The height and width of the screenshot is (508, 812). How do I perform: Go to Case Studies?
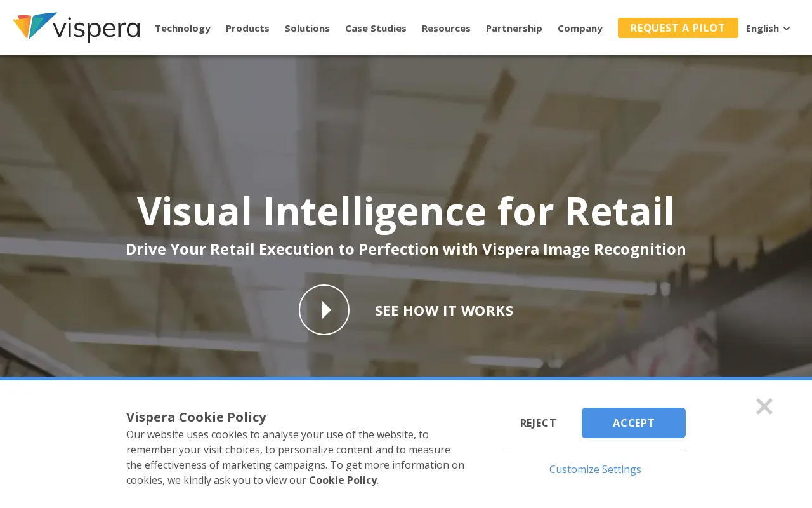point(376,28)
